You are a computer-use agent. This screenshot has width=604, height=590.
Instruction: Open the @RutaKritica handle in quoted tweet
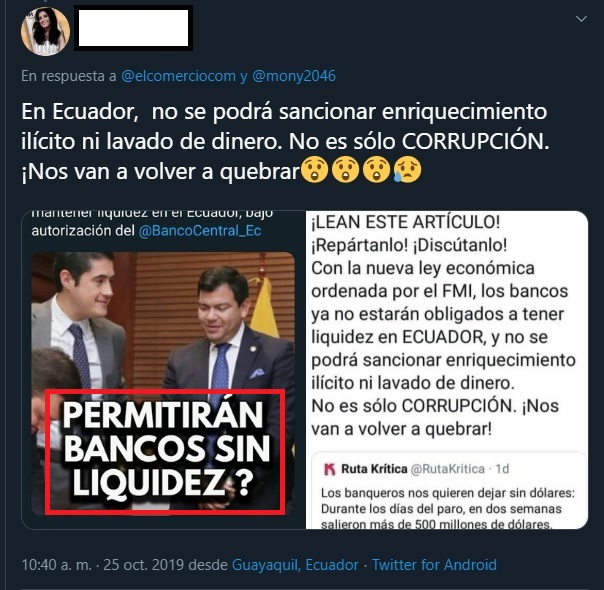(x=448, y=469)
